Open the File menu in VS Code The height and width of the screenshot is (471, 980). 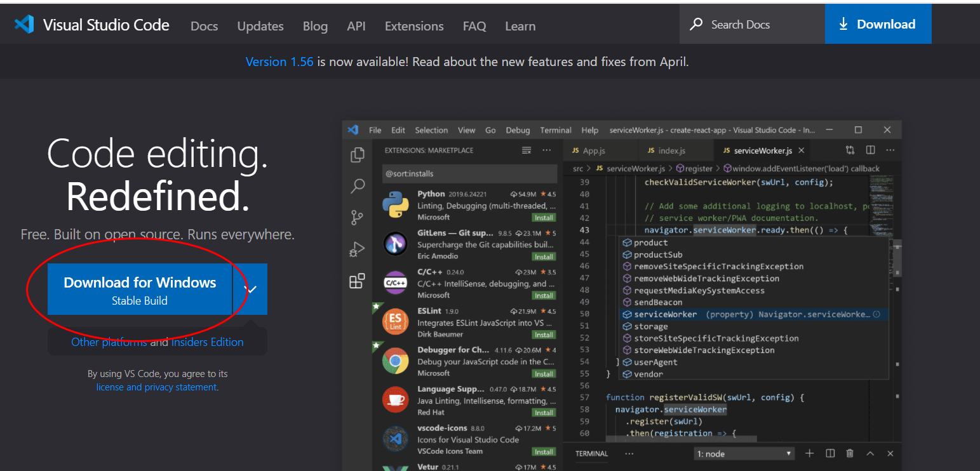coord(375,130)
